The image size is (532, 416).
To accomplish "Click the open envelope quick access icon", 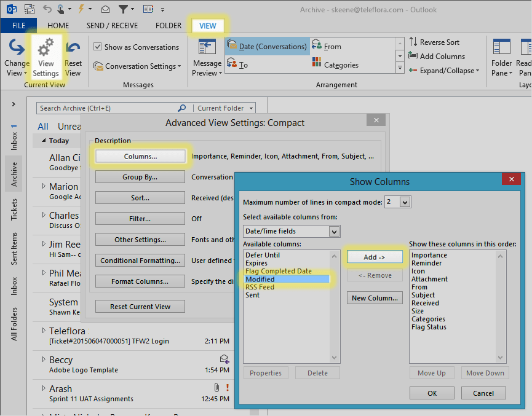I will (x=106, y=9).
